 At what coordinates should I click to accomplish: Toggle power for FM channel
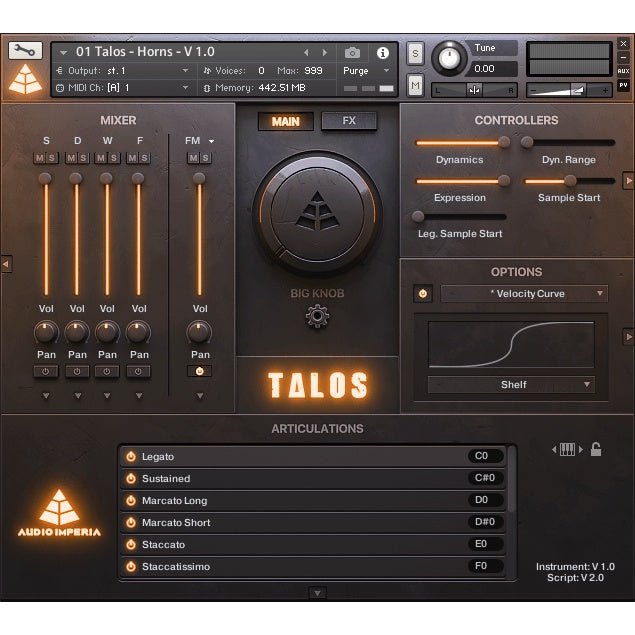click(x=199, y=371)
